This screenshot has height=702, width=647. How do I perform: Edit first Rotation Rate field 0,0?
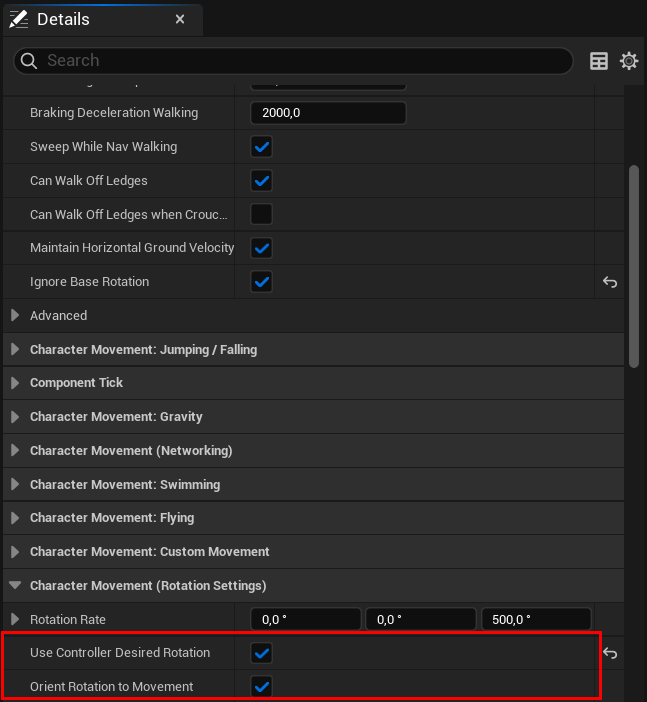[x=305, y=620]
